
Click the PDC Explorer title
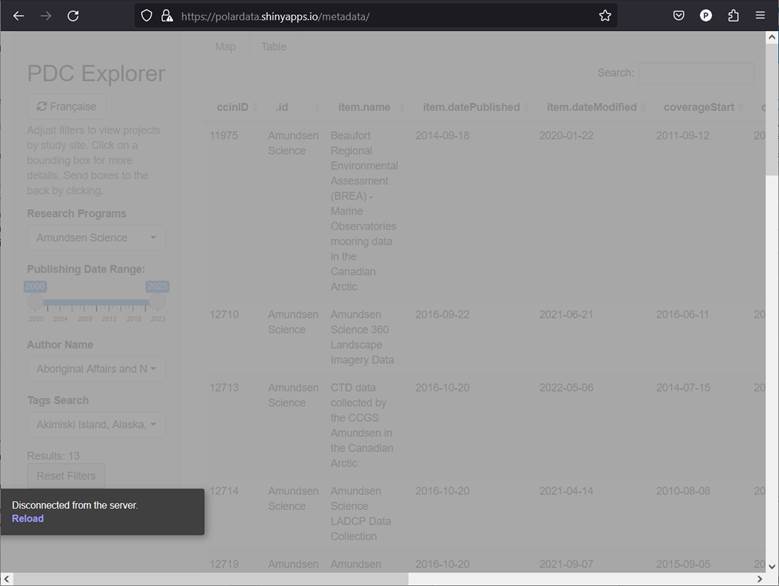(x=96, y=73)
